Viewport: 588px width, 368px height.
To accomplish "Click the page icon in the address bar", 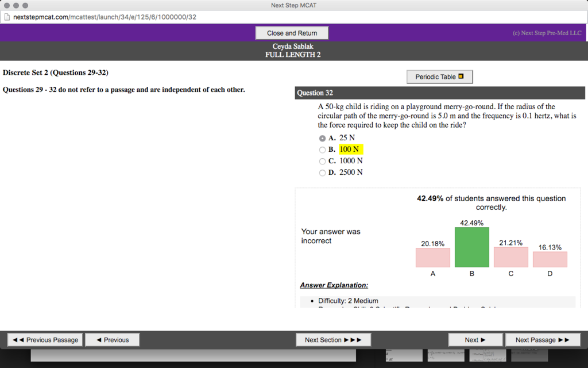I will (x=7, y=17).
